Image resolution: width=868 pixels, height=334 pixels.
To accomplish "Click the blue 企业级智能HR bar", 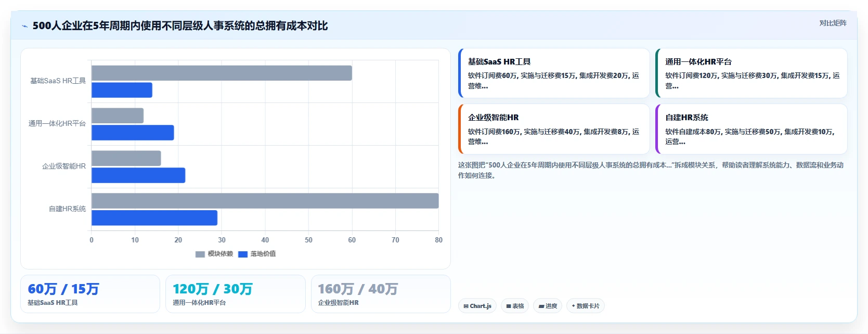I will (x=138, y=175).
